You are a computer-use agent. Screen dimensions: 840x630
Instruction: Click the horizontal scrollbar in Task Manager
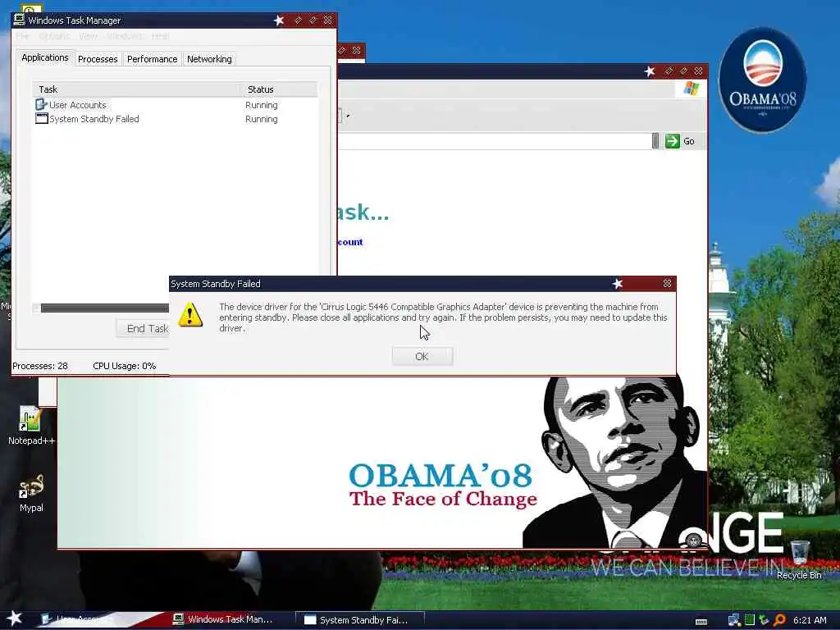point(104,308)
